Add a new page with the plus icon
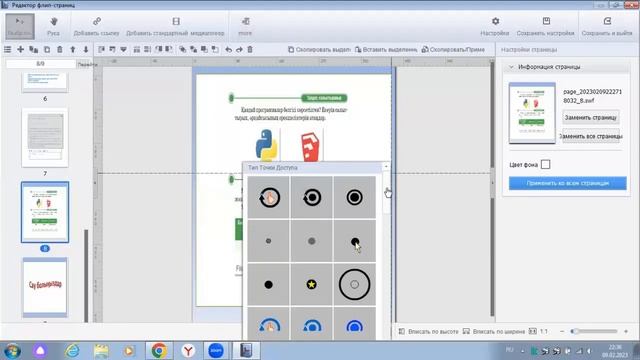The width and height of the screenshot is (640, 360). (x=20, y=49)
